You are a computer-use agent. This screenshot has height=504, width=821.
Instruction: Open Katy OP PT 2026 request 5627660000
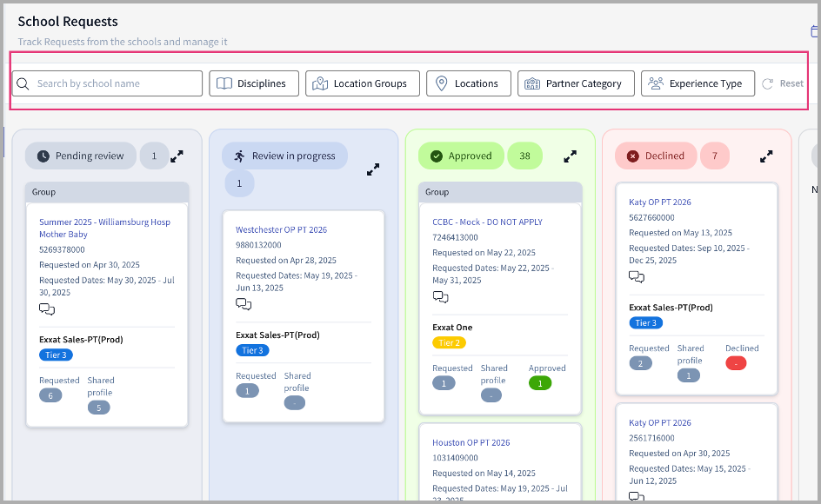660,202
